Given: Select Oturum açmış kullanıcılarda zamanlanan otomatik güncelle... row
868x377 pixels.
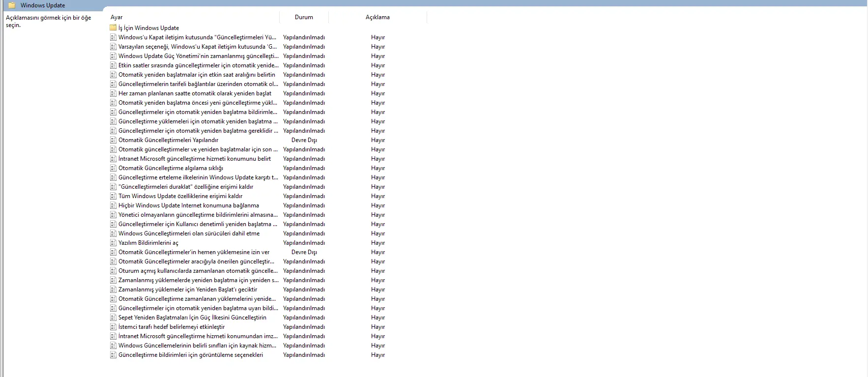Looking at the screenshot, I should pyautogui.click(x=198, y=271).
